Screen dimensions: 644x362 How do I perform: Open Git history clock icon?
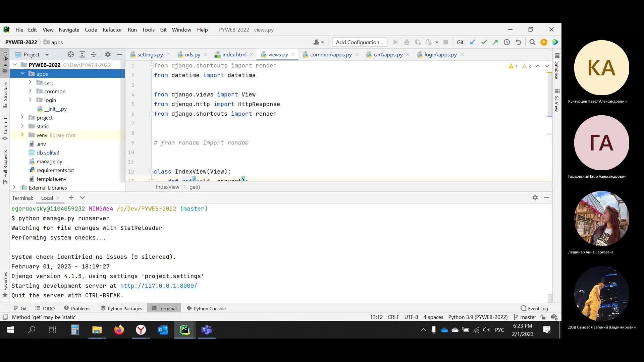[507, 42]
